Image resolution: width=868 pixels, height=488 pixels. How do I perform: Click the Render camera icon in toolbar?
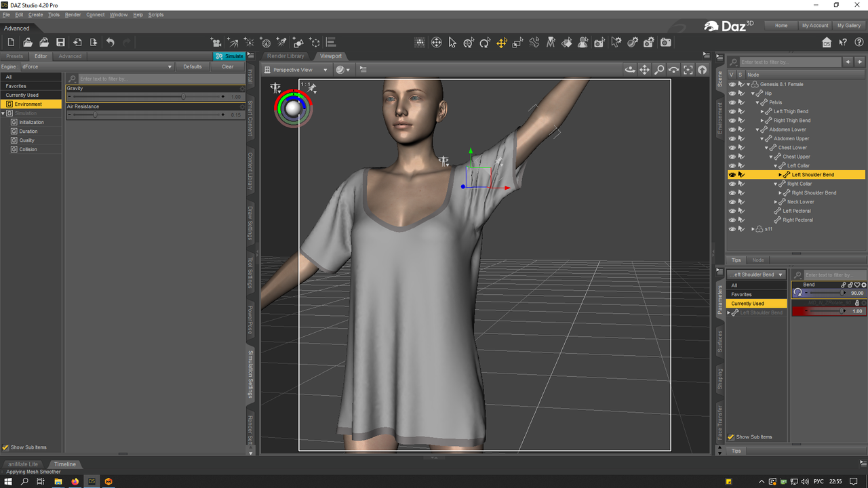(x=666, y=42)
